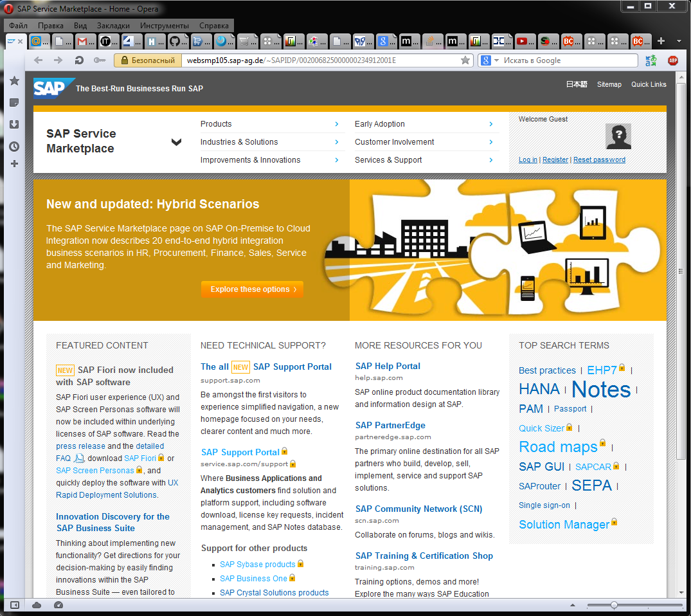Open search engine selector dropdown
Viewport: 691px width, 616px height.
tap(497, 60)
